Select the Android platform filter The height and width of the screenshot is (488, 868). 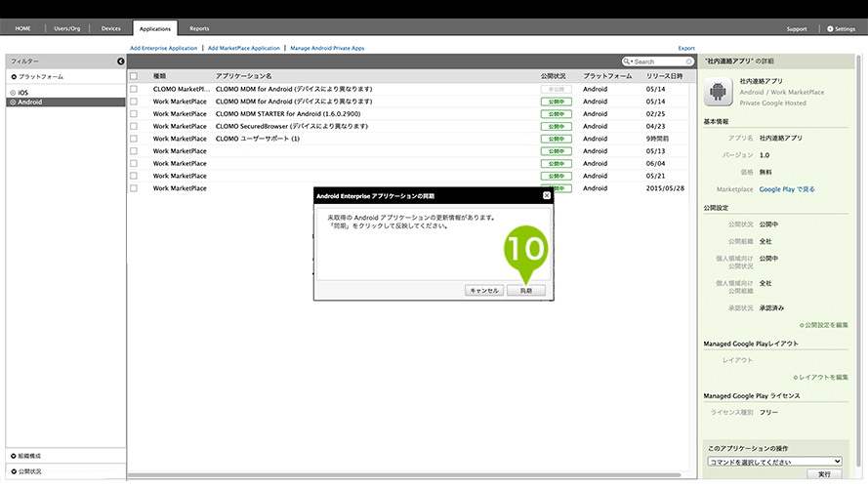pos(65,102)
